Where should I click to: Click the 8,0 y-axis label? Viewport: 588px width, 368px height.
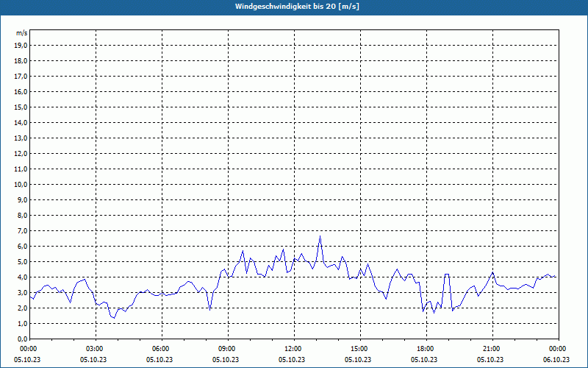(x=22, y=215)
